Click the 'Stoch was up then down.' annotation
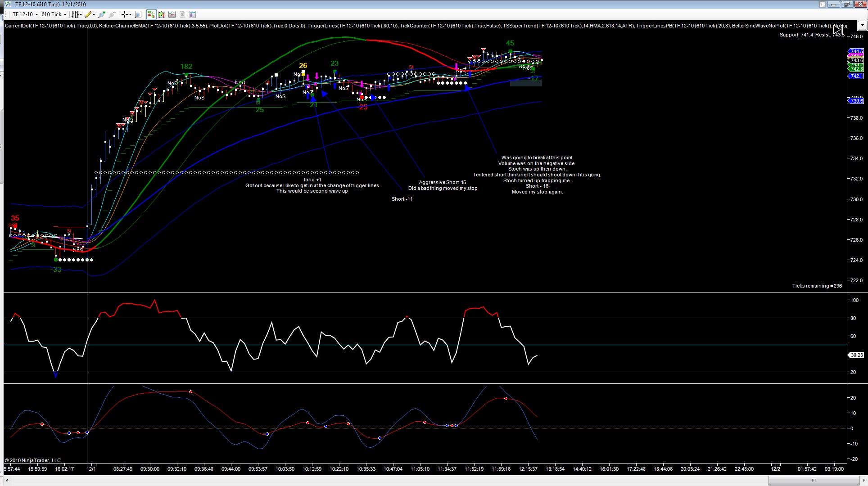This screenshot has height=486, width=868. (537, 169)
